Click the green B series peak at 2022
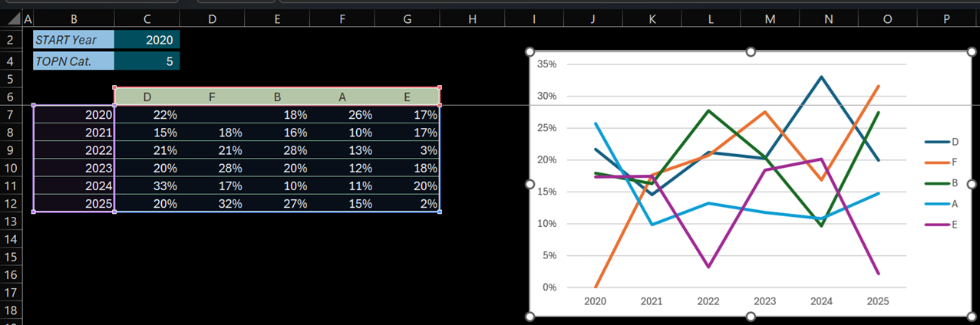The width and height of the screenshot is (980, 325). point(708,110)
